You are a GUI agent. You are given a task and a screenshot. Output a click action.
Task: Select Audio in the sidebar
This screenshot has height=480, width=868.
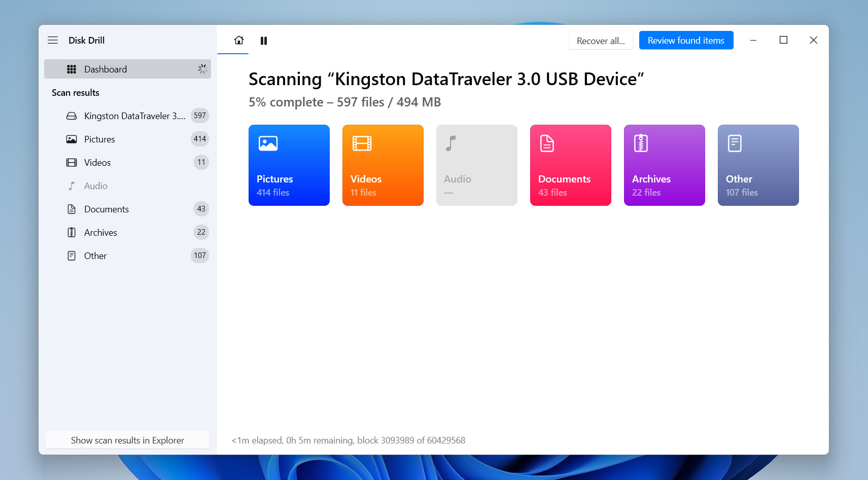click(x=127, y=186)
